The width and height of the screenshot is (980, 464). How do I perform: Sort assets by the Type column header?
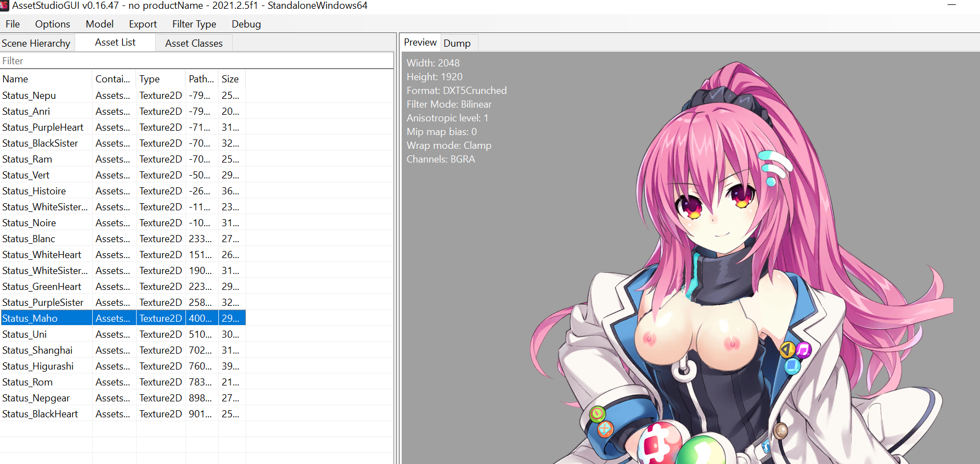(160, 79)
